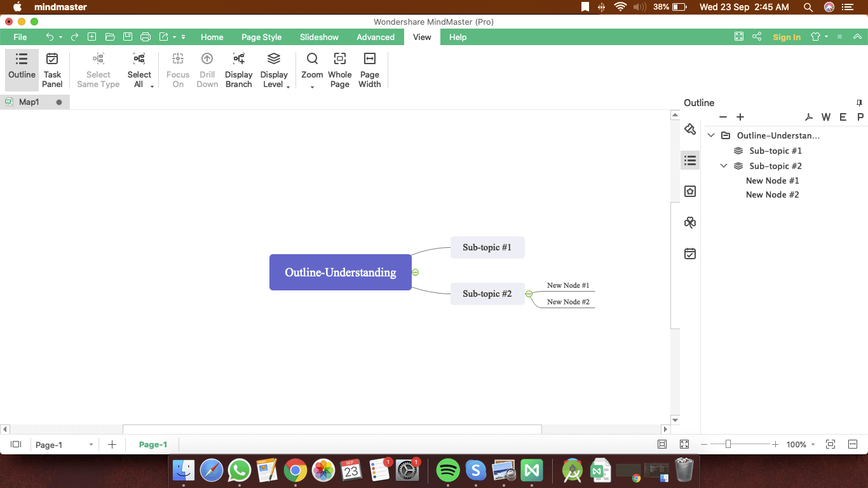Select New Node #1 in outline
Image resolution: width=868 pixels, height=488 pixels.
772,180
